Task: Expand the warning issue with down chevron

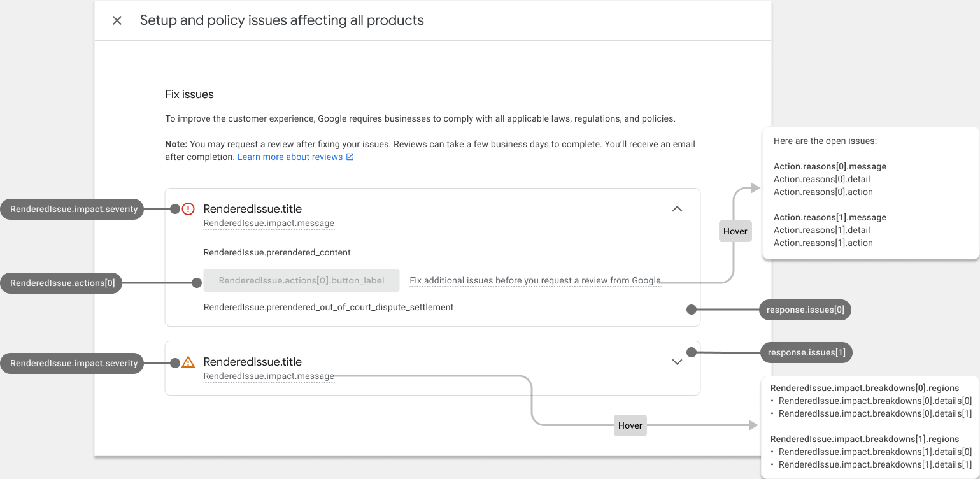Action: tap(677, 362)
